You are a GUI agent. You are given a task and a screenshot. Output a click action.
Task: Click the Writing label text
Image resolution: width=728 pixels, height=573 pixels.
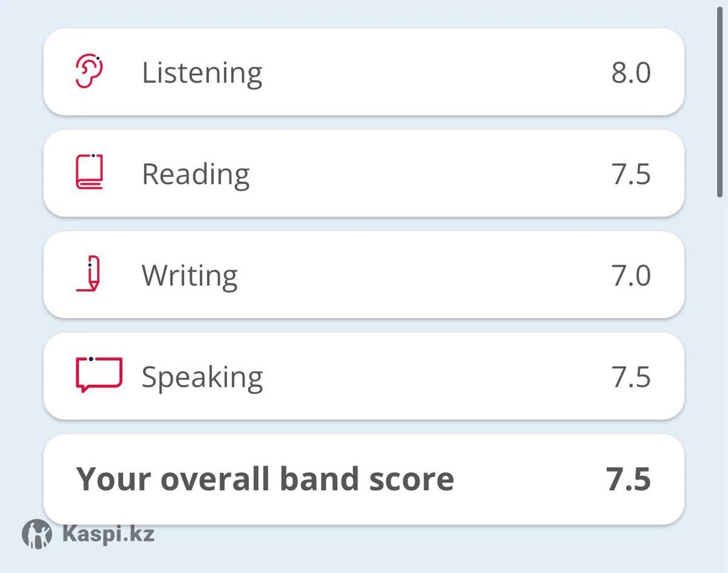(189, 276)
